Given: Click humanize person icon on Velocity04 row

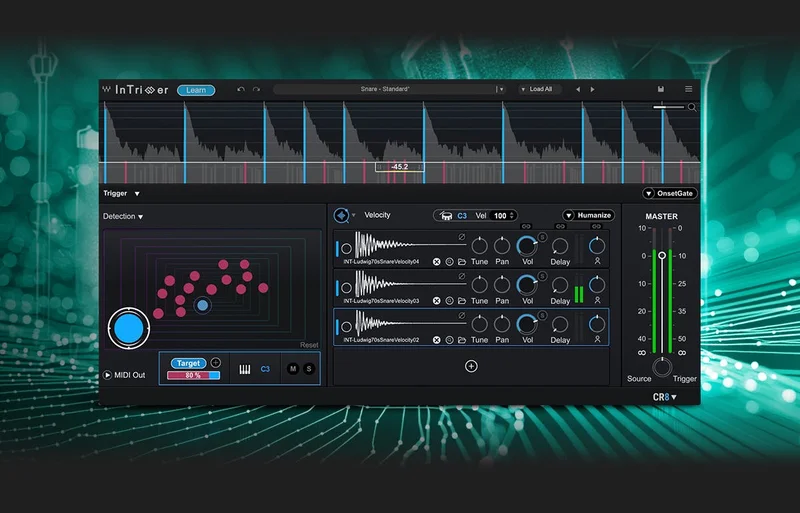Looking at the screenshot, I should (597, 261).
